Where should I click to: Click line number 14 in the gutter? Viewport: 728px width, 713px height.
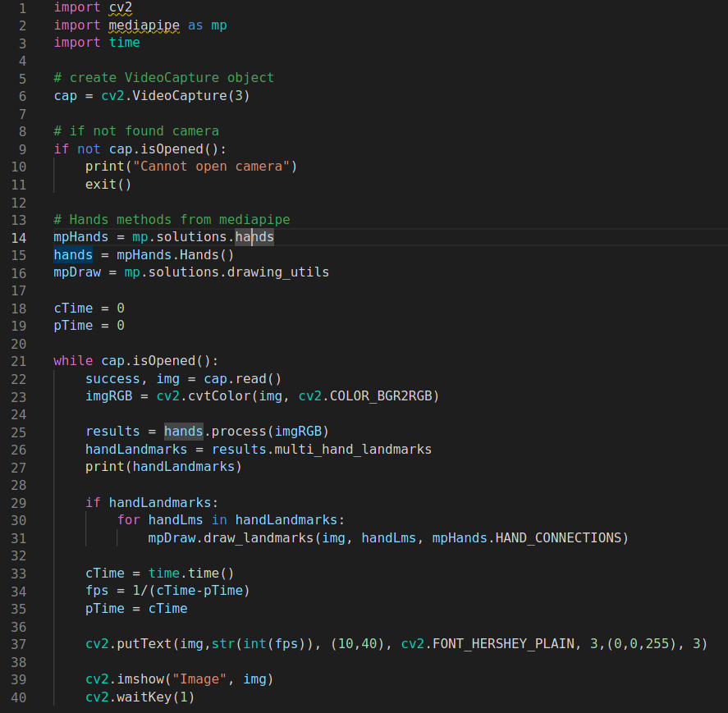pos(19,238)
